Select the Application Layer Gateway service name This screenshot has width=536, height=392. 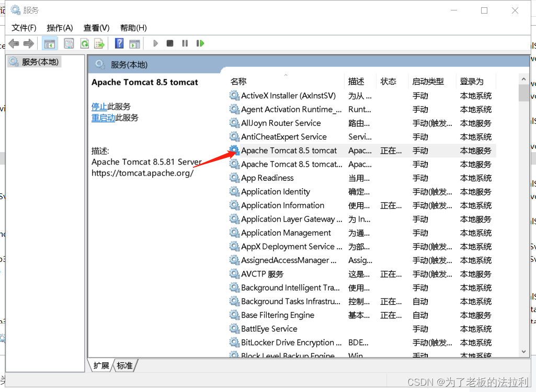292,219
